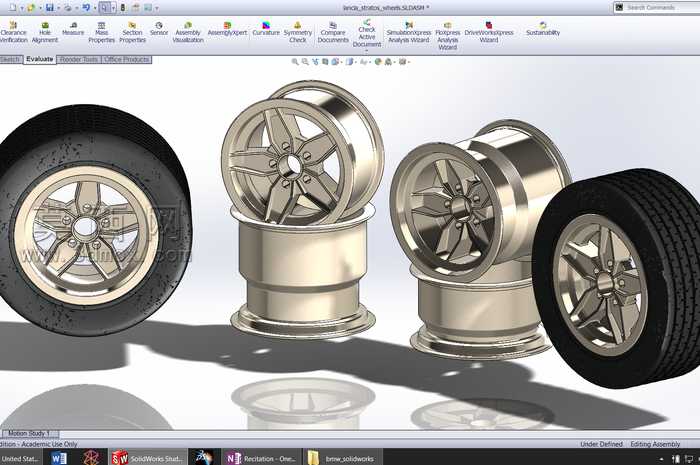700x465 pixels.
Task: Open the Motion Study 1 tab
Action: [29, 433]
